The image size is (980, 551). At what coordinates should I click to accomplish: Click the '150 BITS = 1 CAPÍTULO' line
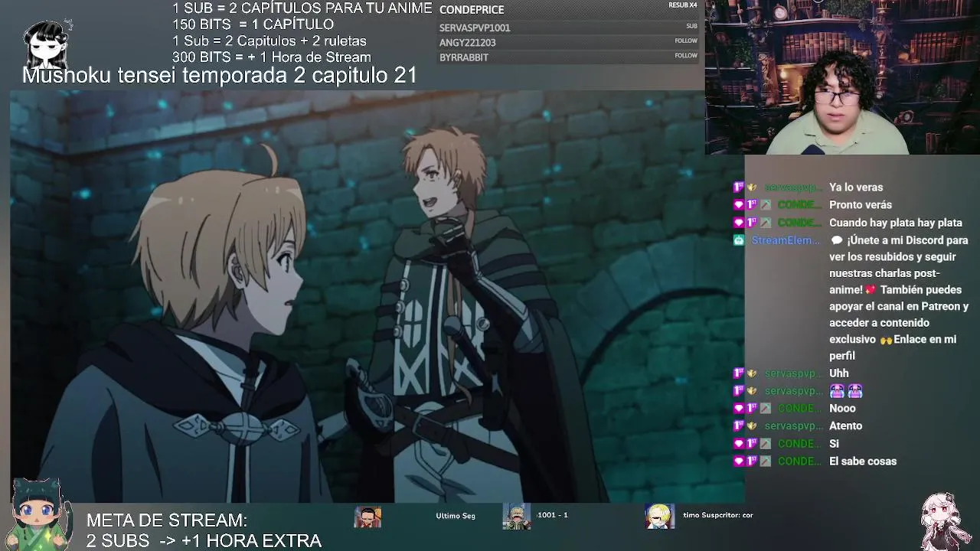click(x=253, y=24)
